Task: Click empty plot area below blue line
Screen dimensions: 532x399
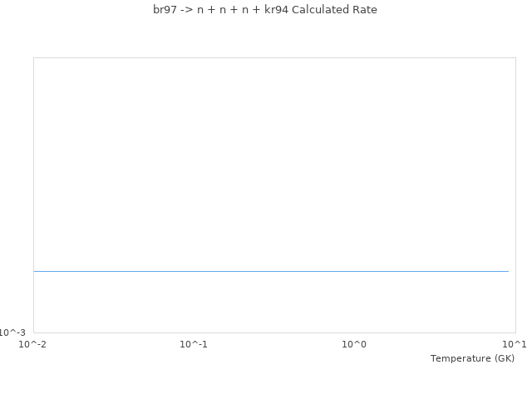Action: (274, 303)
